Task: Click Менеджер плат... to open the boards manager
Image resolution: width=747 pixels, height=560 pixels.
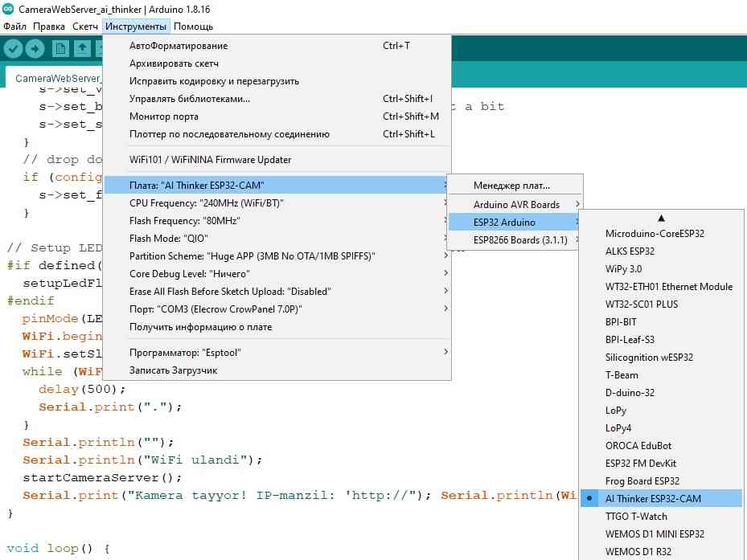Action: pyautogui.click(x=511, y=186)
